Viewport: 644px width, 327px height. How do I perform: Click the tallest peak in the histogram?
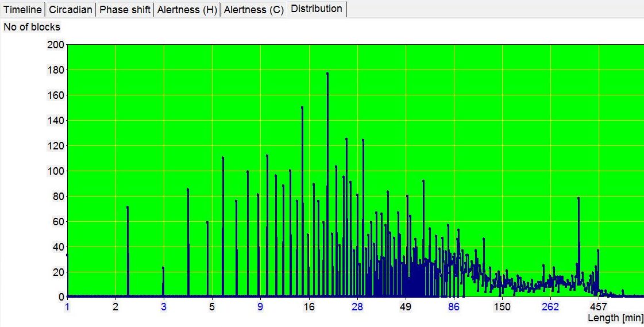point(327,74)
